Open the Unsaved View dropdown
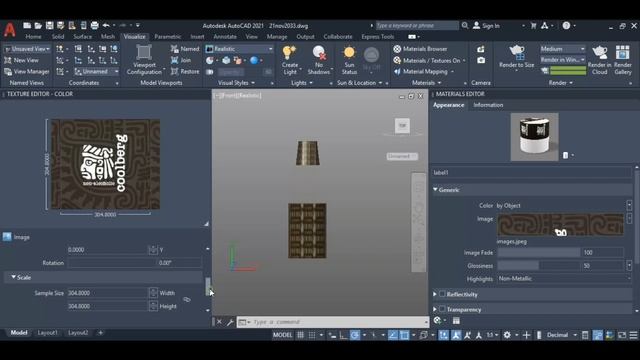Screen dimensions: 640x360 tap(27, 49)
